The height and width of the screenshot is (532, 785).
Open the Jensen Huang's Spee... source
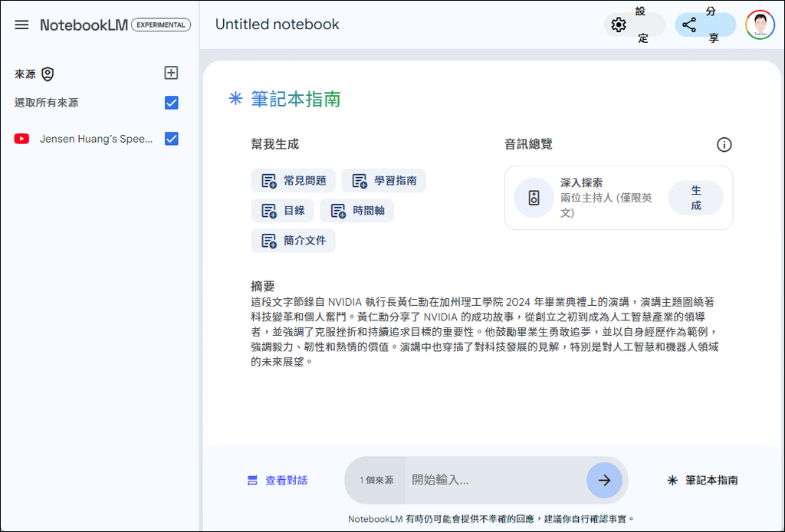(96, 139)
